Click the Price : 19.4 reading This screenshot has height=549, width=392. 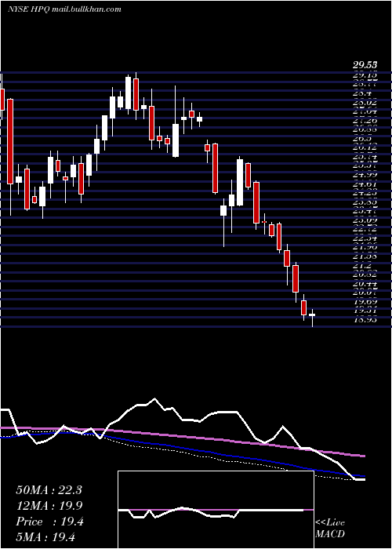point(49,522)
